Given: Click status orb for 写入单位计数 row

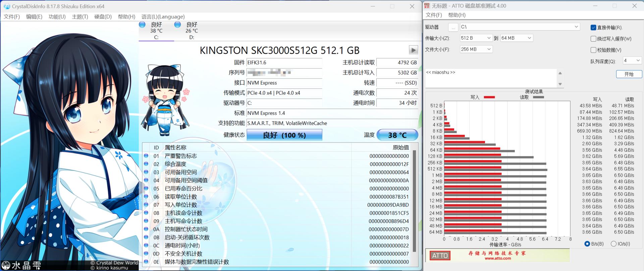Looking at the screenshot, I should [146, 205].
